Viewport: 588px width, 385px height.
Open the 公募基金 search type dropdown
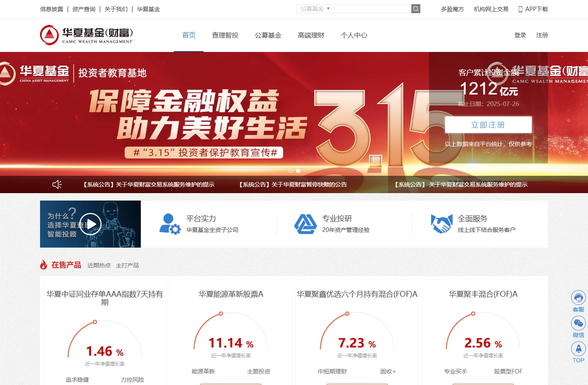(315, 9)
